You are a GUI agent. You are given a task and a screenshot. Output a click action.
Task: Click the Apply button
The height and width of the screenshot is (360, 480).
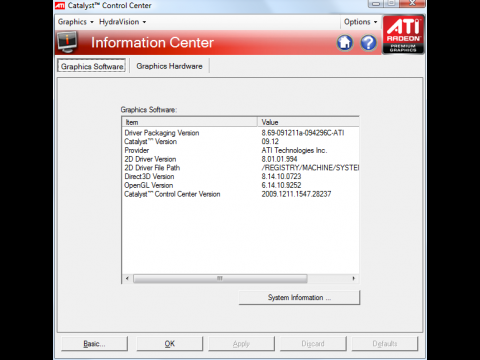point(241,344)
